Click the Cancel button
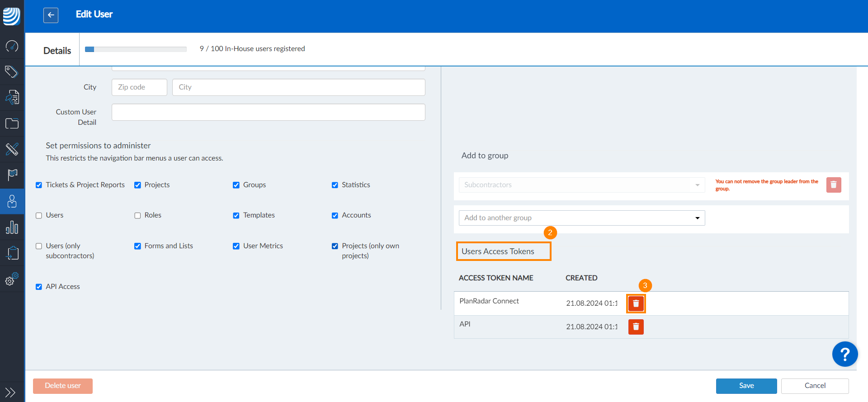Screen dimensions: 868x402 click(815, 386)
